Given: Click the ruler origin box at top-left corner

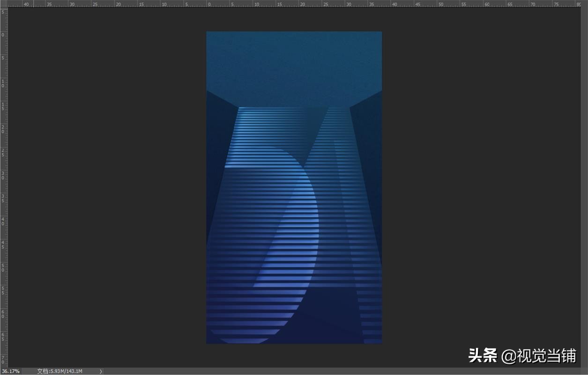Looking at the screenshot, I should pyautogui.click(x=4, y=4).
